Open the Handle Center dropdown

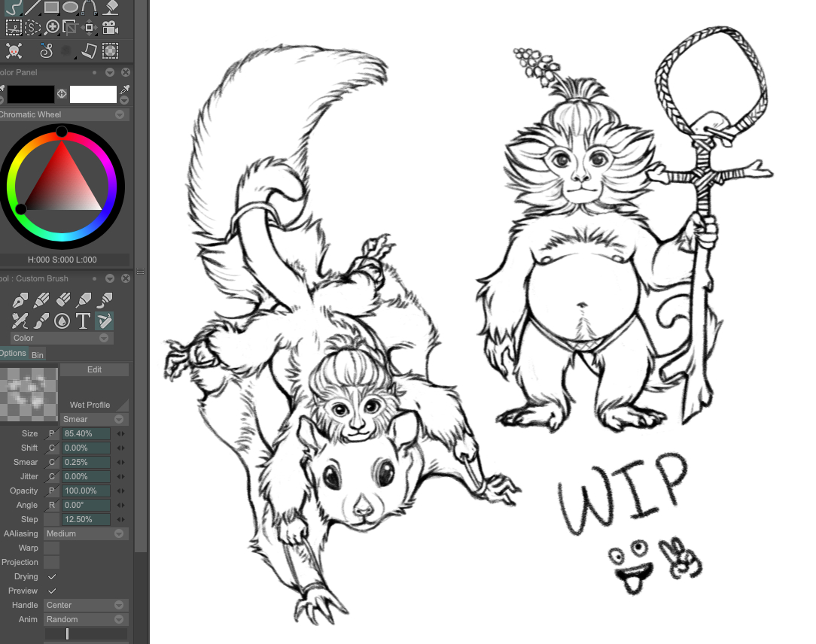tap(85, 605)
